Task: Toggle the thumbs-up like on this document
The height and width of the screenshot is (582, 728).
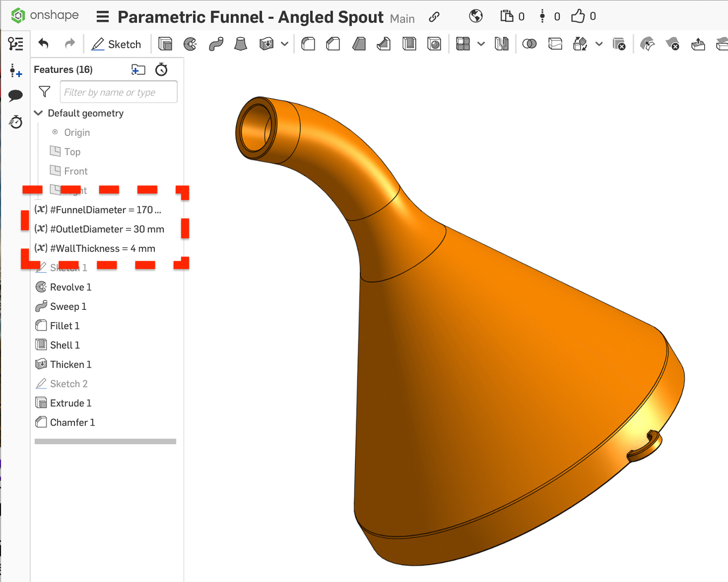Action: (x=576, y=16)
